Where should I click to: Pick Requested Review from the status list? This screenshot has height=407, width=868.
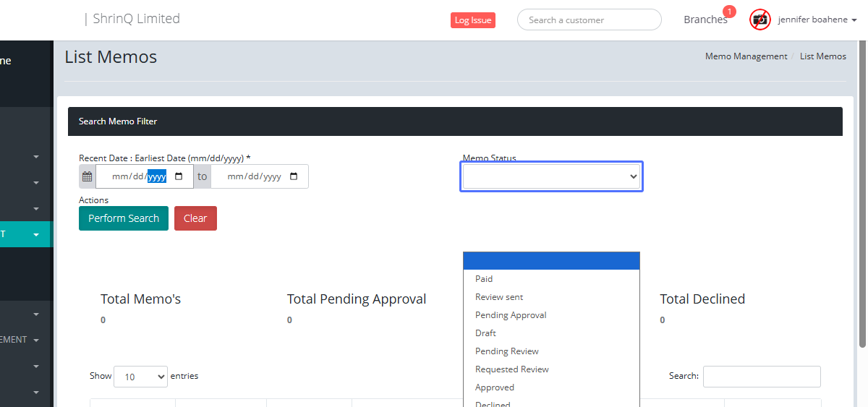pyautogui.click(x=511, y=369)
